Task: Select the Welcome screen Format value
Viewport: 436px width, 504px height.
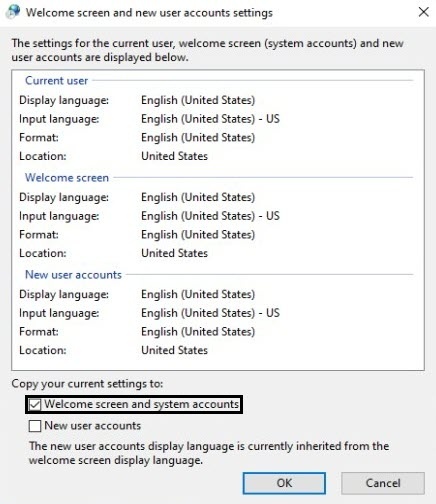Action: (x=198, y=234)
